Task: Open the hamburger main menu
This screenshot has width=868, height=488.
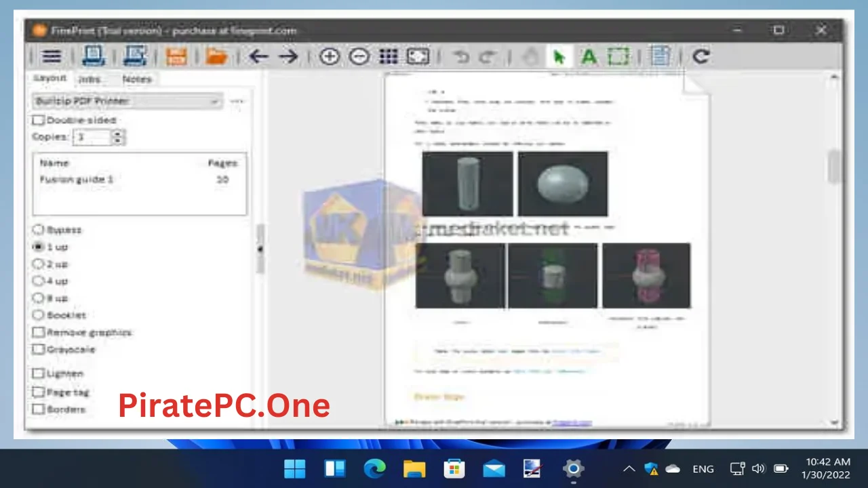Action: (52, 57)
